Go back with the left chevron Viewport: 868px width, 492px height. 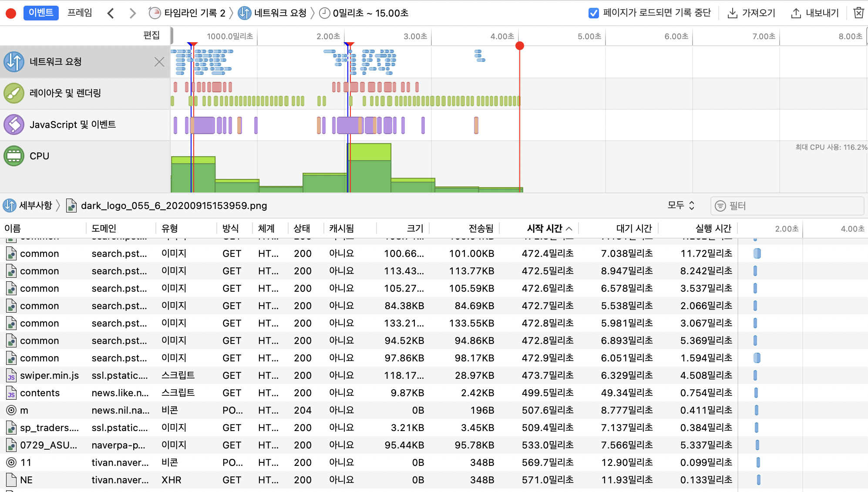click(x=111, y=13)
